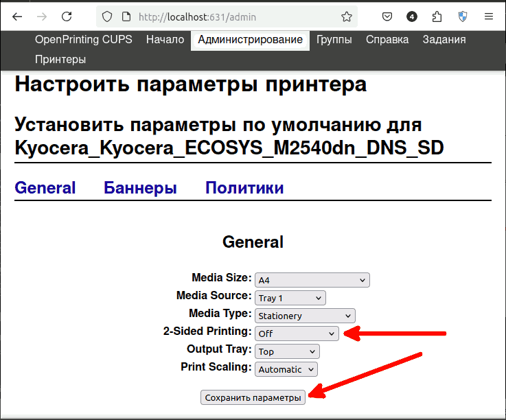Click the extension badge showing 4

[412, 16]
